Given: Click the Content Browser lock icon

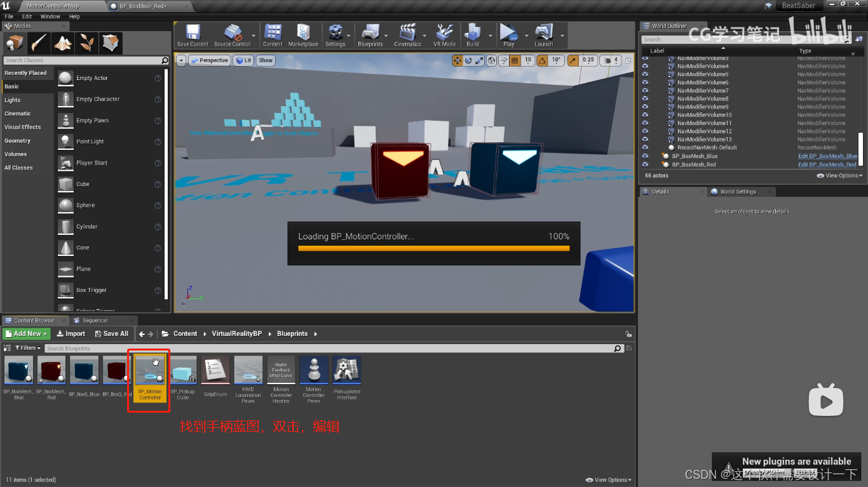Looking at the screenshot, I should click(x=628, y=334).
